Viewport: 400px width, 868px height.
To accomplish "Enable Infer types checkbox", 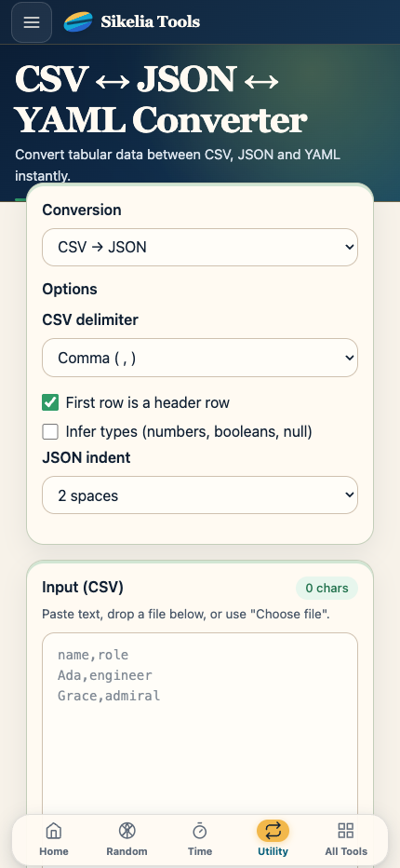I will click(x=50, y=432).
